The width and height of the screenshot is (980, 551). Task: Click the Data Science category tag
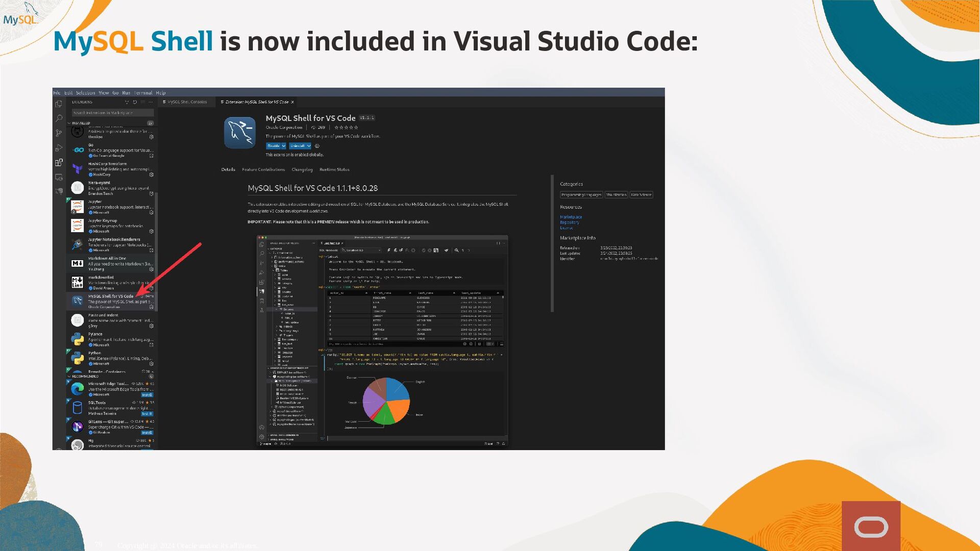[x=641, y=195]
